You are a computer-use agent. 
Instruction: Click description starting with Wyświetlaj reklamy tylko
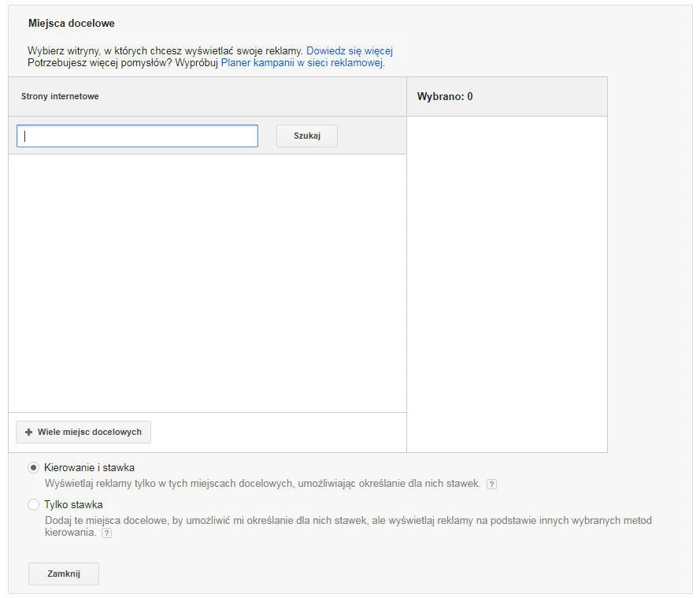(262, 484)
